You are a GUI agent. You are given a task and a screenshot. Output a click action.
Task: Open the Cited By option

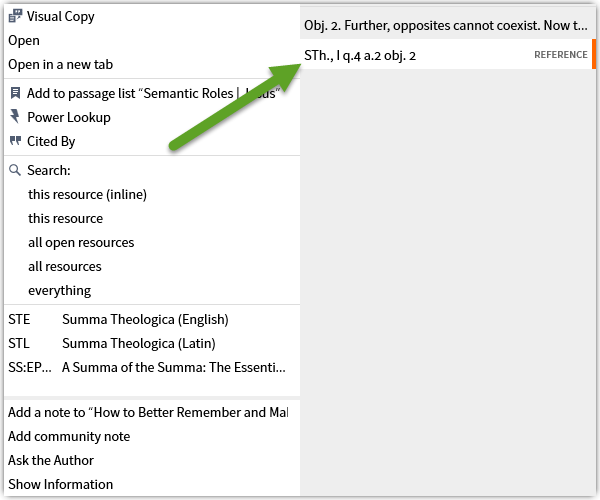point(51,141)
